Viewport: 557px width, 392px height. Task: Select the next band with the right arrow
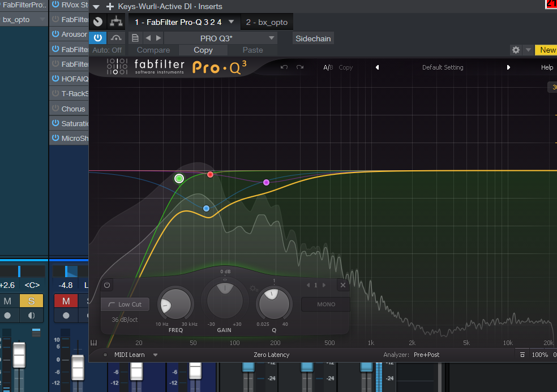point(324,285)
